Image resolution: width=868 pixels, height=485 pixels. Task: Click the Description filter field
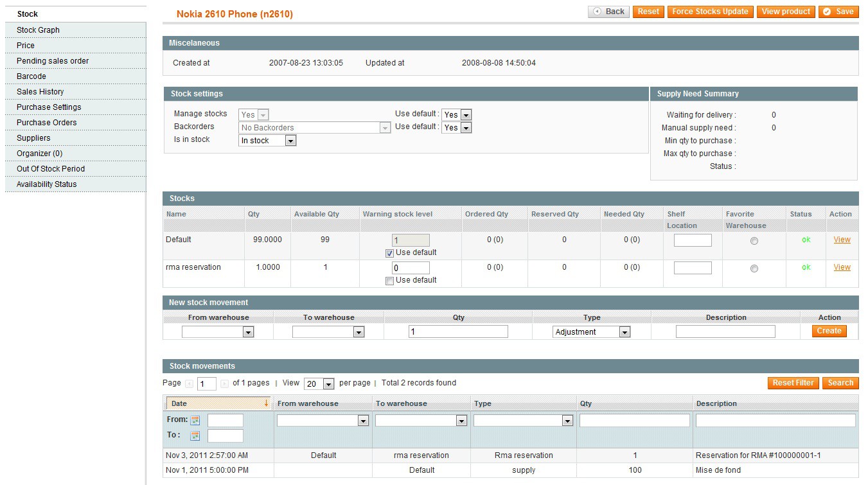point(776,421)
